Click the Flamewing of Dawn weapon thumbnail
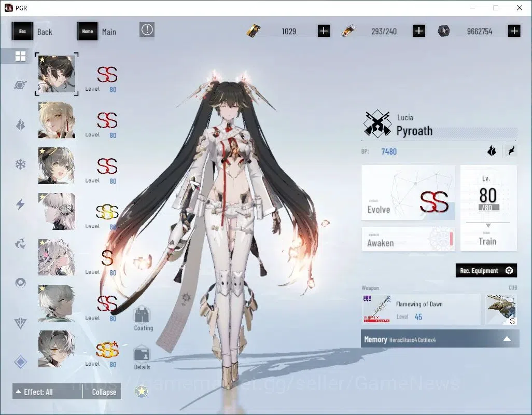Image resolution: width=532 pixels, height=415 pixels. point(377,309)
